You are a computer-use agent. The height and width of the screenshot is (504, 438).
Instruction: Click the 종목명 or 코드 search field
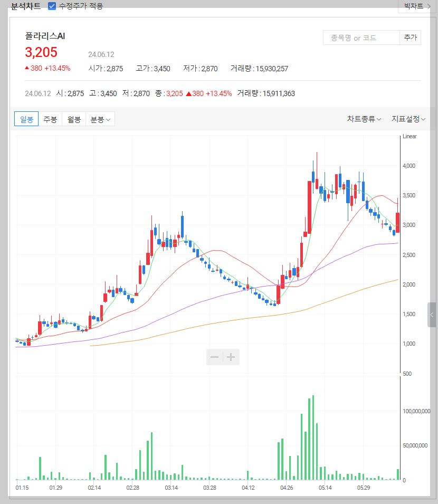pyautogui.click(x=361, y=38)
